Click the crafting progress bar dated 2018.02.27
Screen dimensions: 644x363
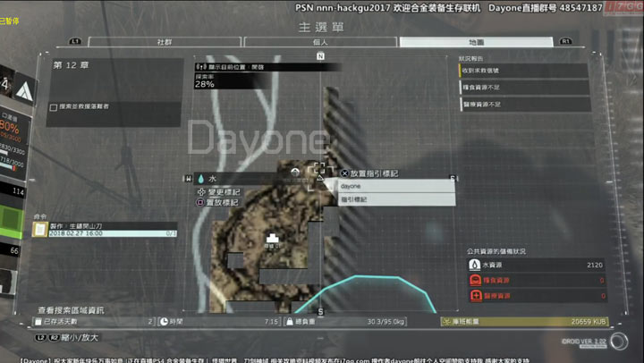click(x=113, y=233)
